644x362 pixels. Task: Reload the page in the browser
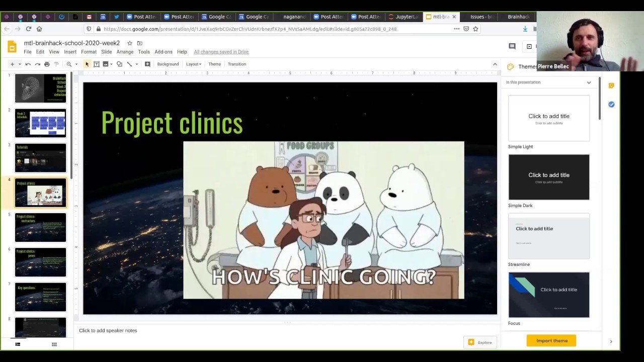click(x=29, y=29)
